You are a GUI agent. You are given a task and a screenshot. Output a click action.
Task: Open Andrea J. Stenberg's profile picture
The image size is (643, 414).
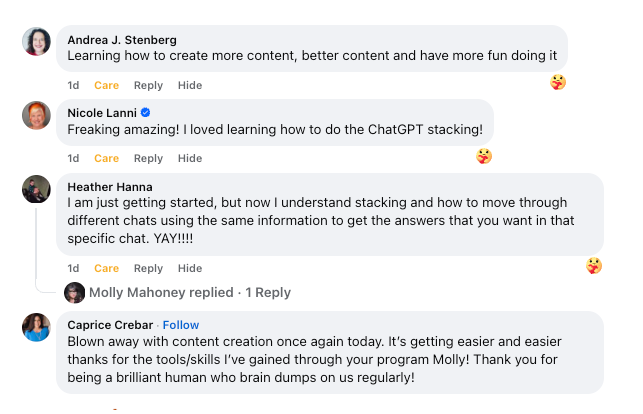pyautogui.click(x=36, y=41)
